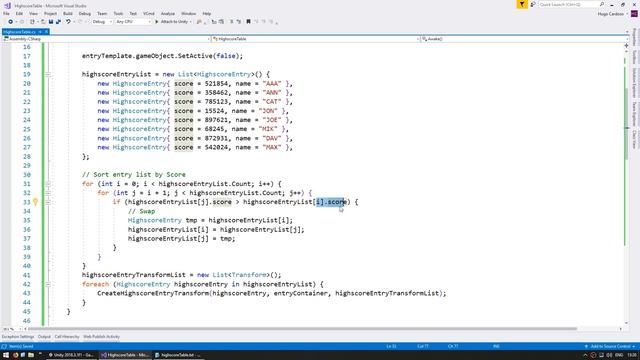Click the Visual Studio logo icon
Viewport: 640px width, 360px height.
pyautogui.click(x=7, y=5)
